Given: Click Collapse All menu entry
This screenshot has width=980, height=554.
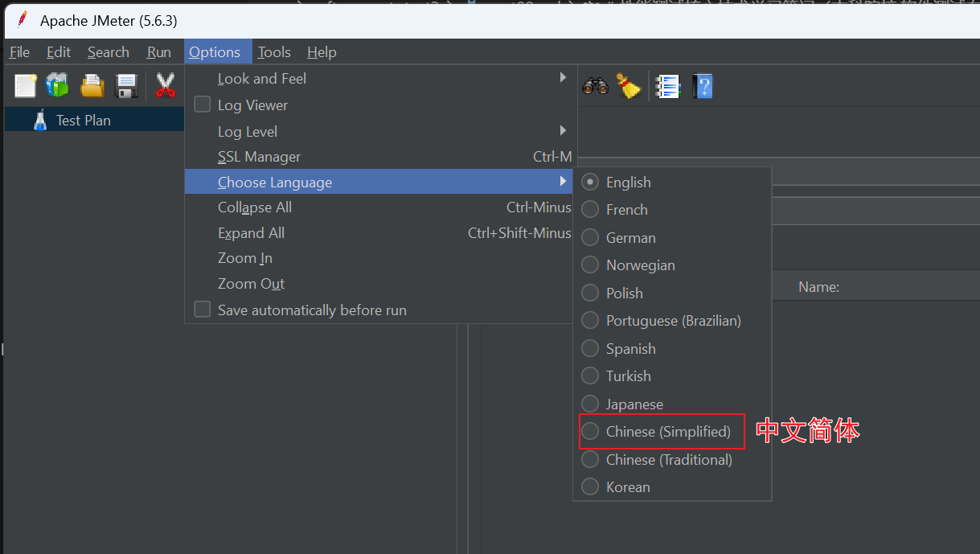Looking at the screenshot, I should click(379, 207).
